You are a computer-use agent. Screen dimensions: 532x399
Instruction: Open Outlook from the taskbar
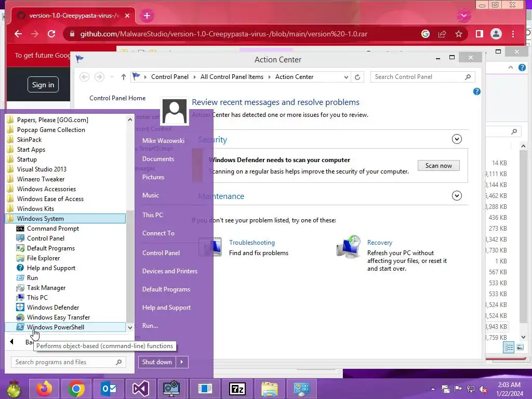coord(109,389)
